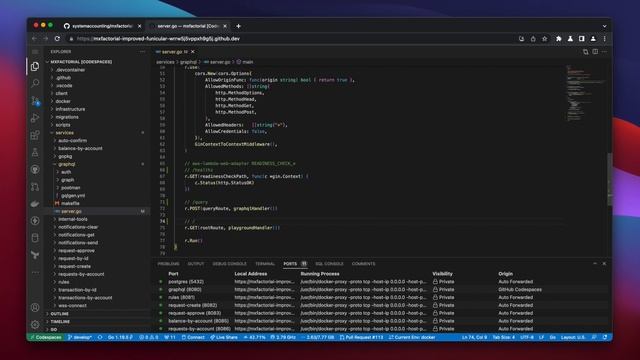Open the Testing flask view

(x=35, y=152)
